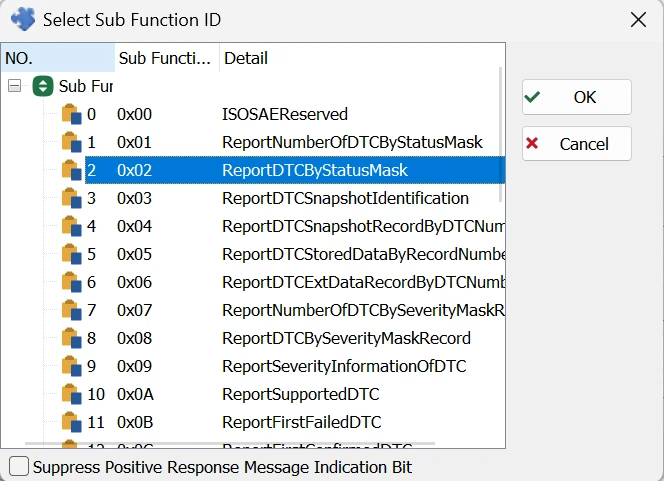Click the 0x05 sub function value

point(134,254)
